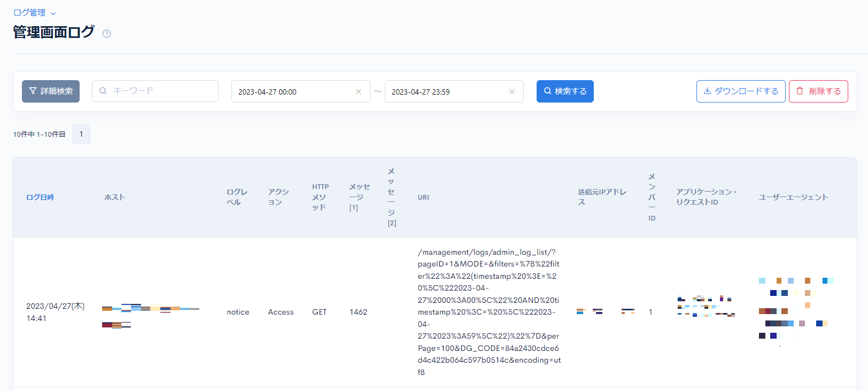The height and width of the screenshot is (391, 868).
Task: Click member ID 1 link
Action: tap(650, 312)
